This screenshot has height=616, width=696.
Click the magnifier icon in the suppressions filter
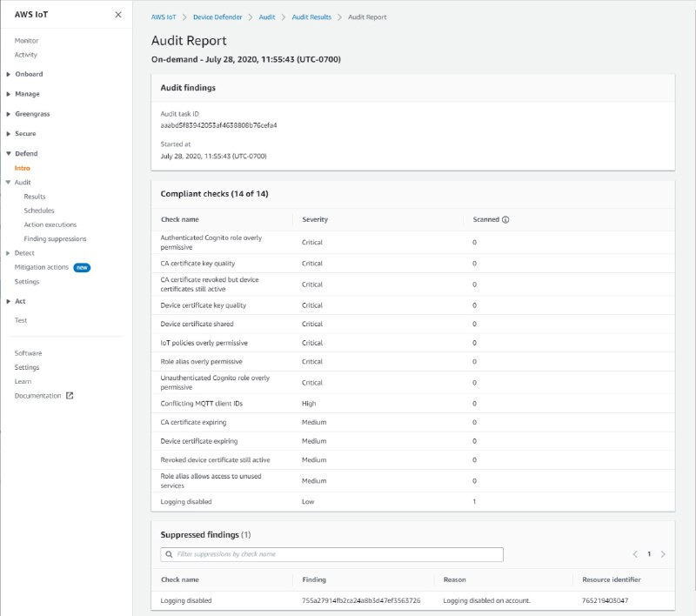pos(168,554)
